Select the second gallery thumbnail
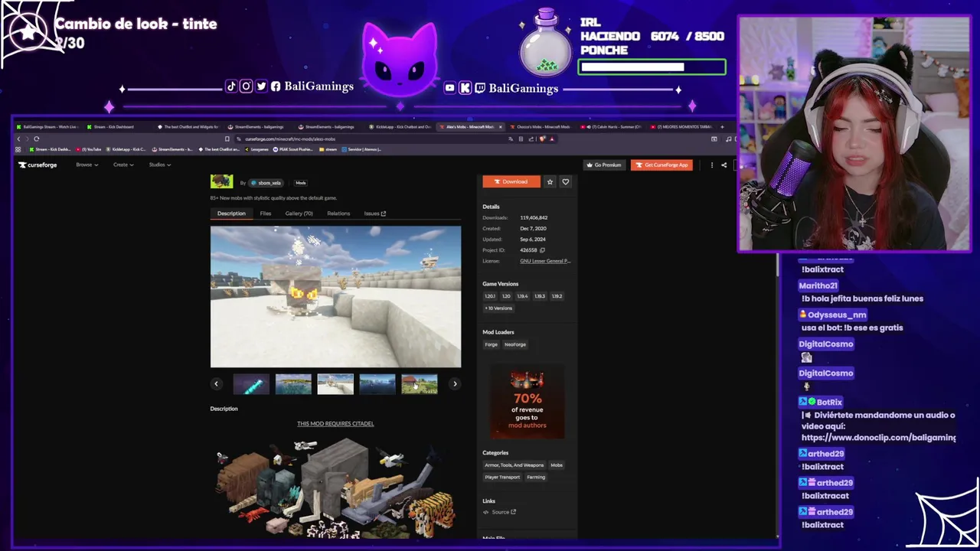The image size is (980, 551). point(293,384)
